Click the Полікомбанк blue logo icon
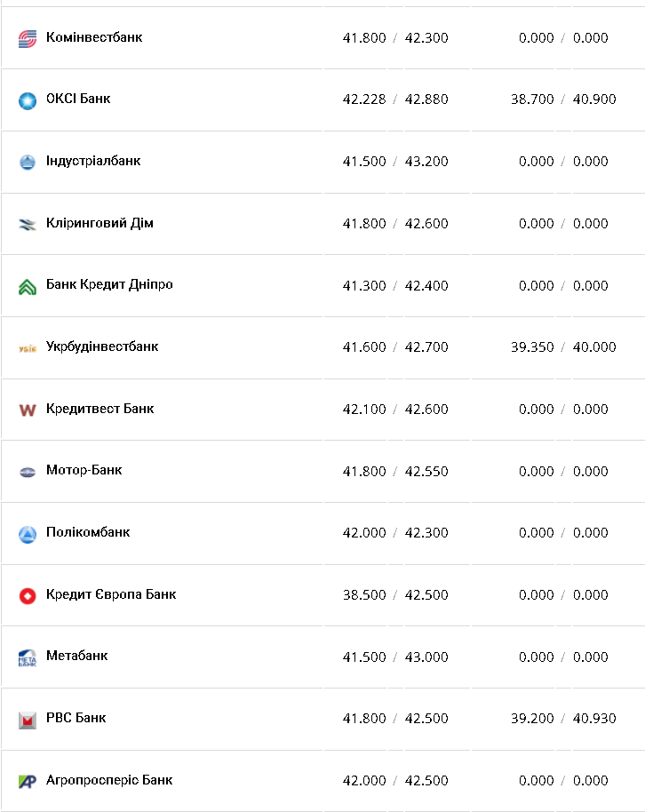Viewport: 645px width, 812px height. (x=28, y=534)
